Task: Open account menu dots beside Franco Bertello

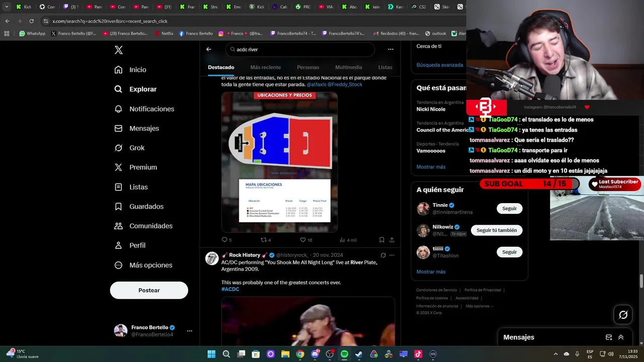Action: point(189,331)
